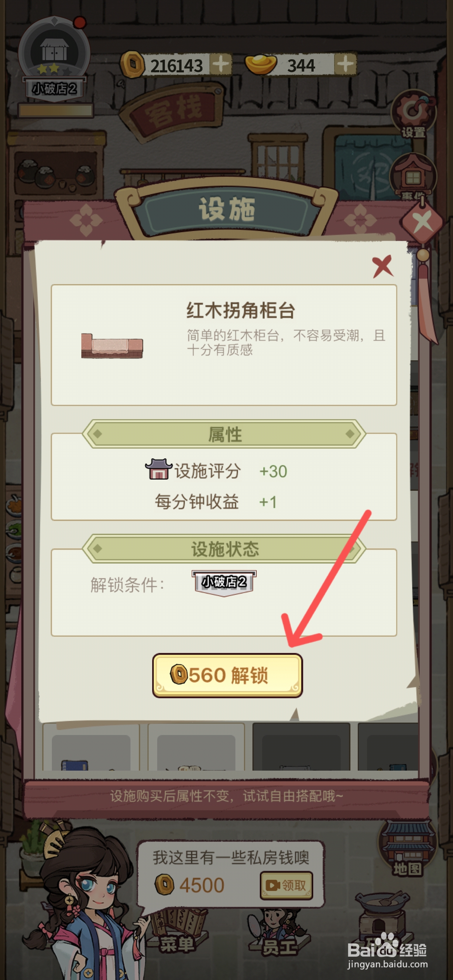Tap the 小破店2 unlock condition badge

point(224,583)
